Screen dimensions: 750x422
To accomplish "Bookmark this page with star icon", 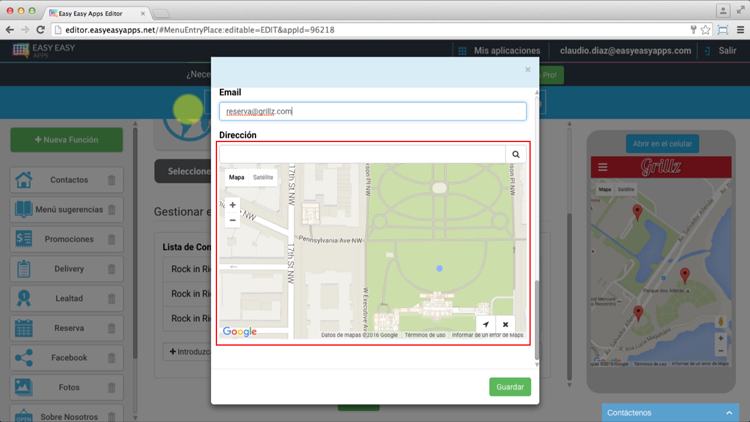I will 705,30.
